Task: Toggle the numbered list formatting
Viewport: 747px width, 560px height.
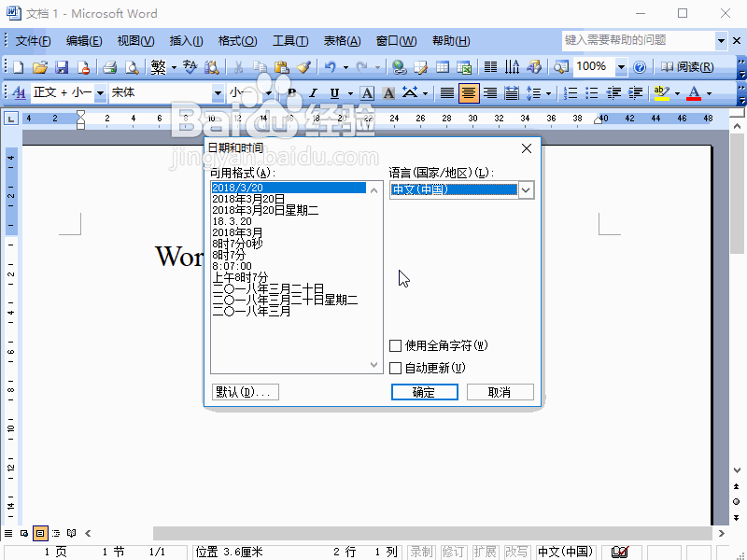Action: 571,92
